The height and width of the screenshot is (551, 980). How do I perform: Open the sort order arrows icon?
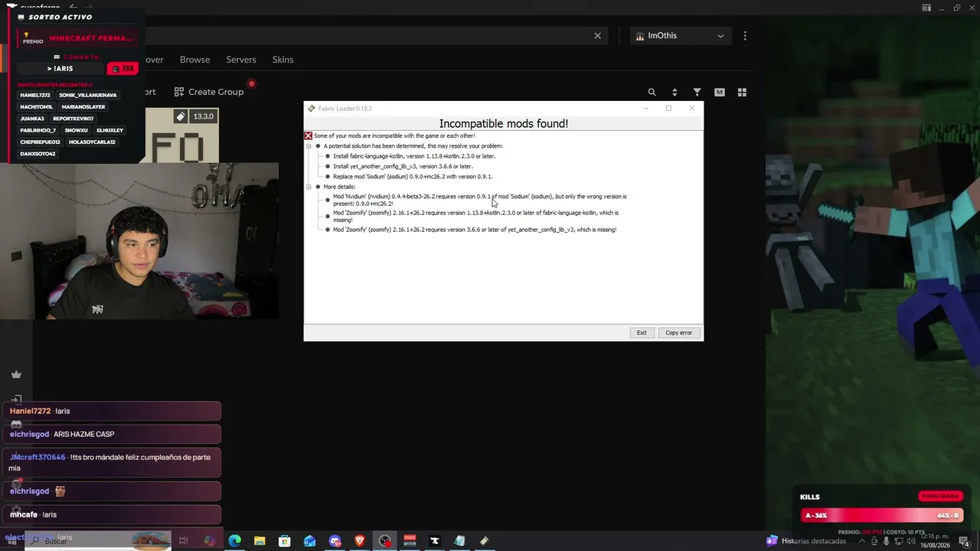[x=675, y=92]
